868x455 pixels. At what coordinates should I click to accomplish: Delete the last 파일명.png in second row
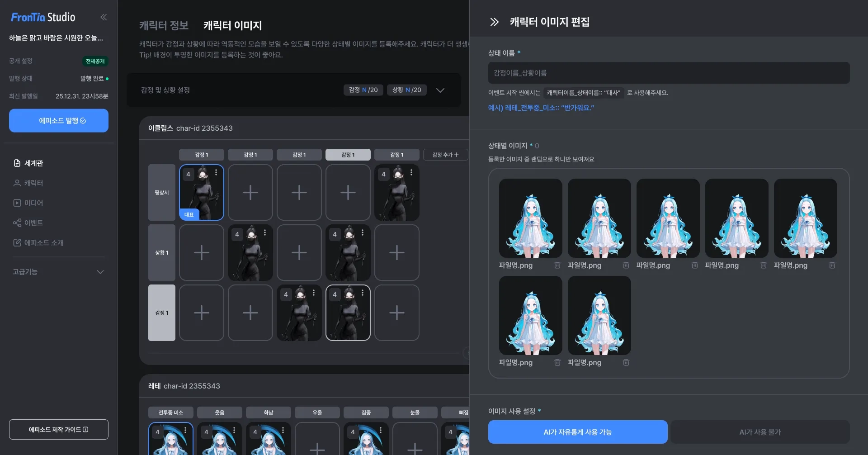click(x=626, y=363)
